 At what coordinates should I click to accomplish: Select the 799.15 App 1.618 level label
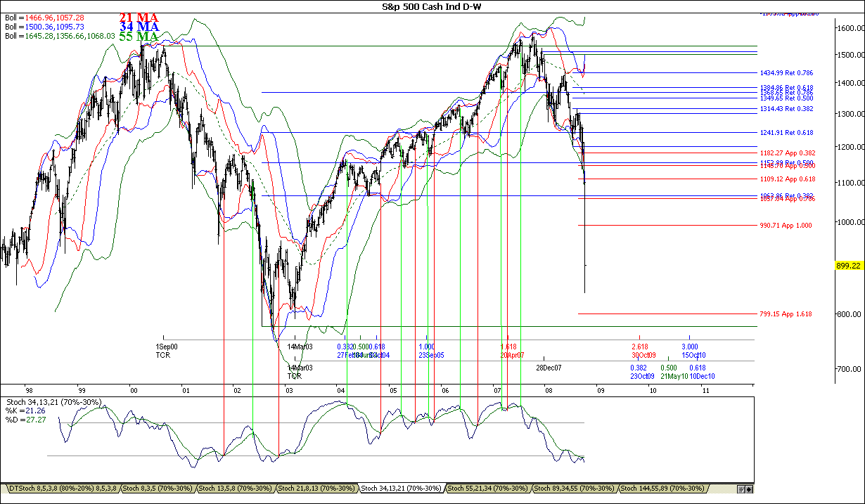(786, 314)
